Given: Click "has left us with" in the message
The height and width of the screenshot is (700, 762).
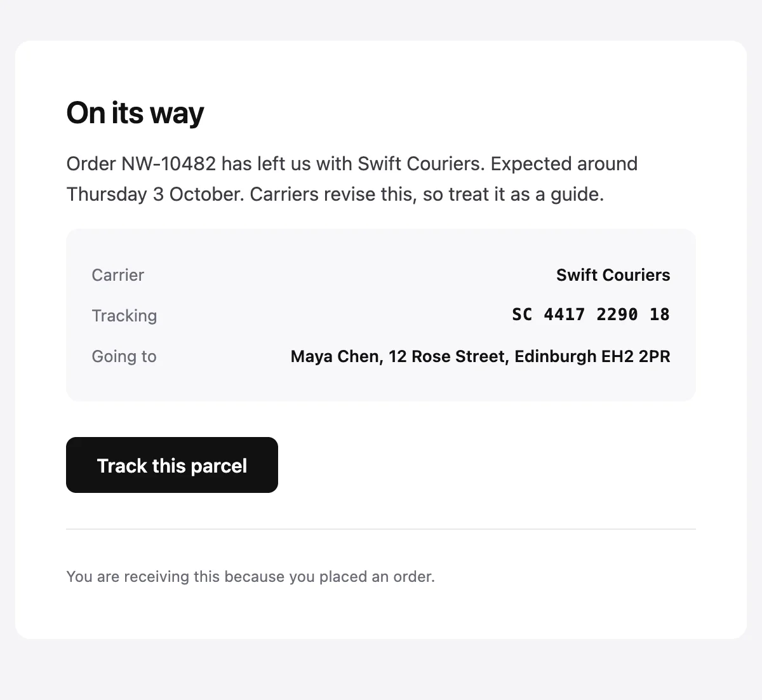Looking at the screenshot, I should (287, 164).
